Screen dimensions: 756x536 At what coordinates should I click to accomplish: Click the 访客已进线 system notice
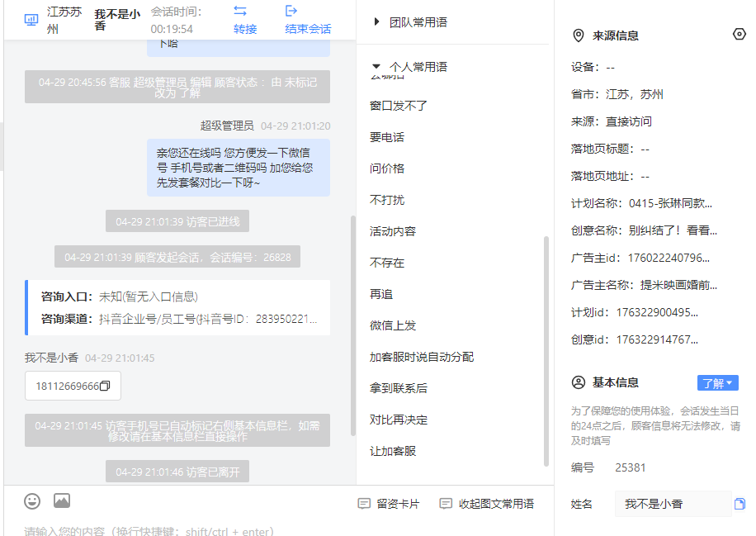(177, 221)
